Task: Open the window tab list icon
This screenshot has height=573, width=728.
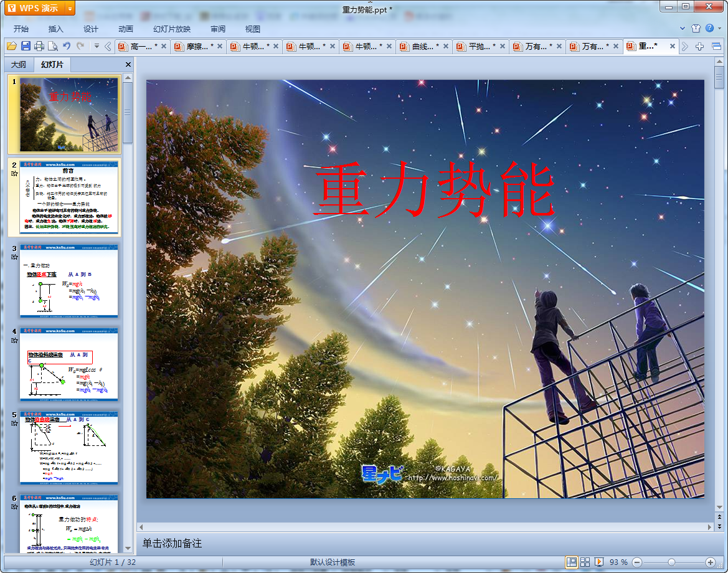Action: click(x=716, y=46)
